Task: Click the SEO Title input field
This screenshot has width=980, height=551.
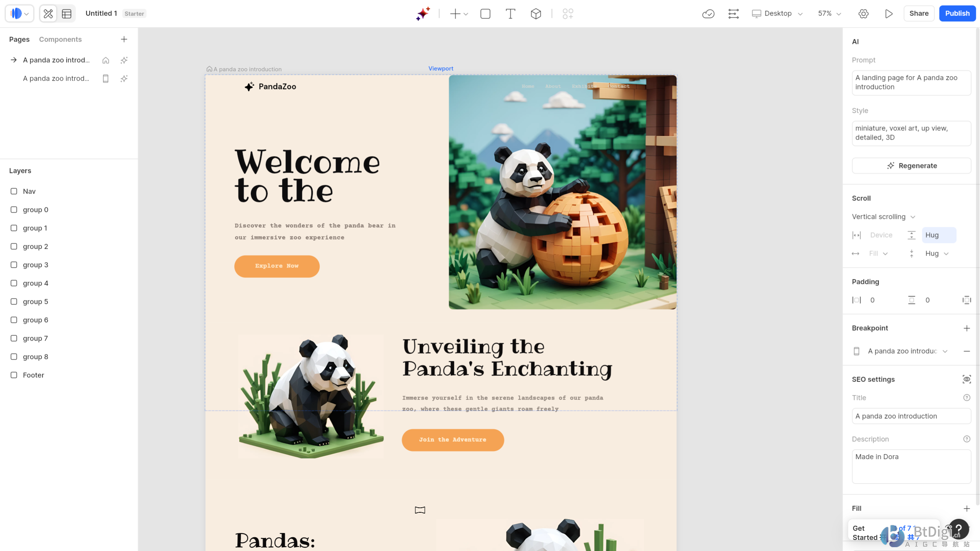Action: (911, 416)
